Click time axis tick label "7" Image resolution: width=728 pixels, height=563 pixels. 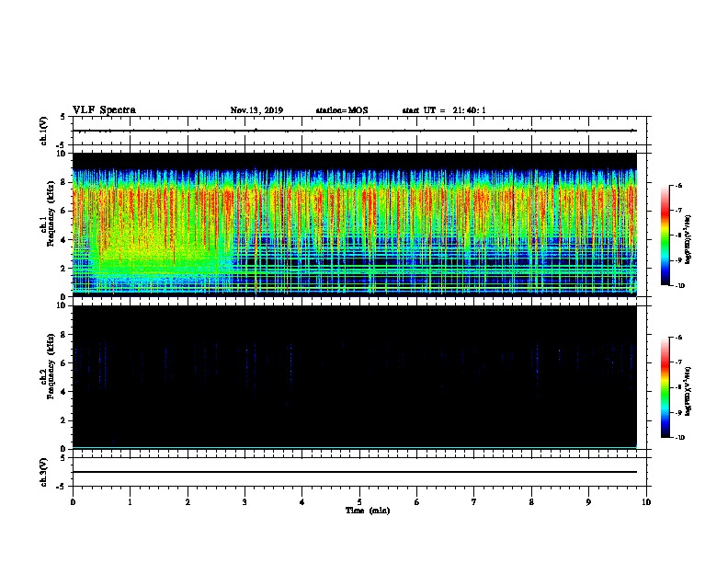pos(474,502)
